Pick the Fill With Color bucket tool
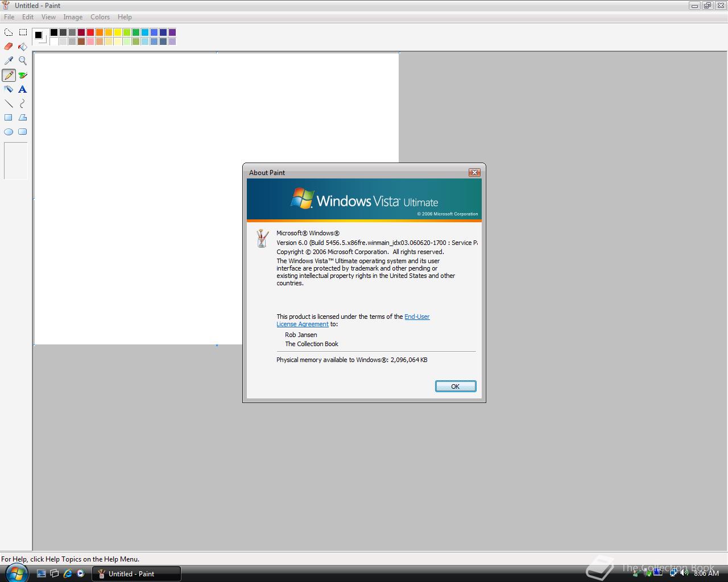Screen dimensions: 728x582 [x=23, y=47]
